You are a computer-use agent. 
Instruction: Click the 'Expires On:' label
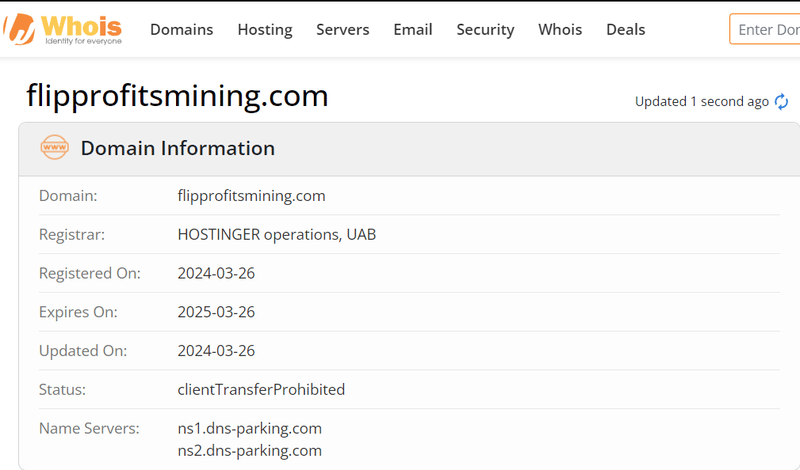[78, 312]
